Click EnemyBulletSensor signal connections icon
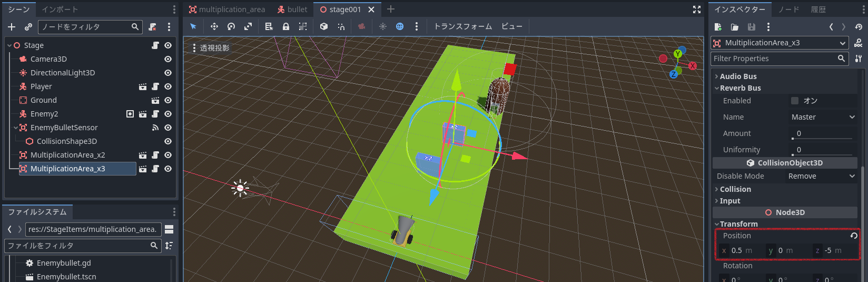This screenshot has width=868, height=282. 155,128
